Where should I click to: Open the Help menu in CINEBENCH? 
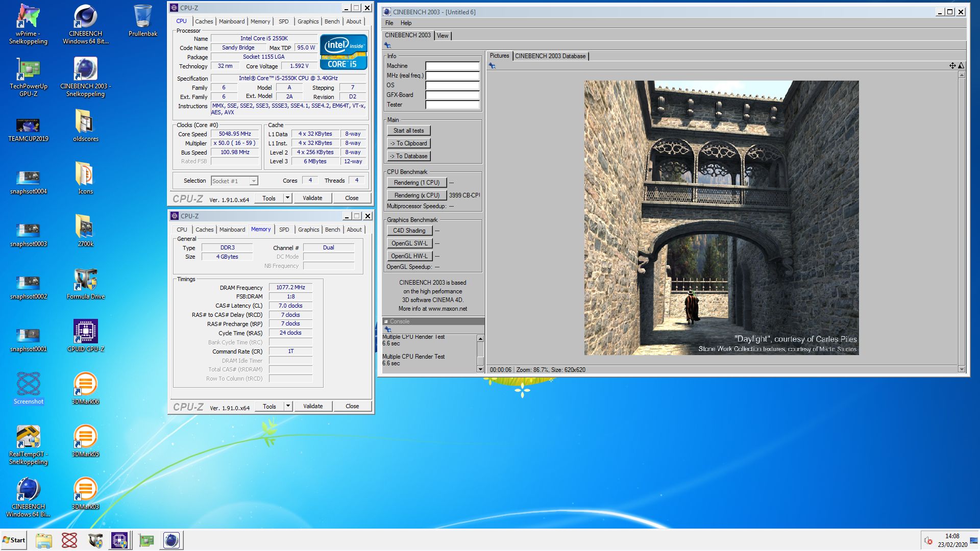coord(406,23)
